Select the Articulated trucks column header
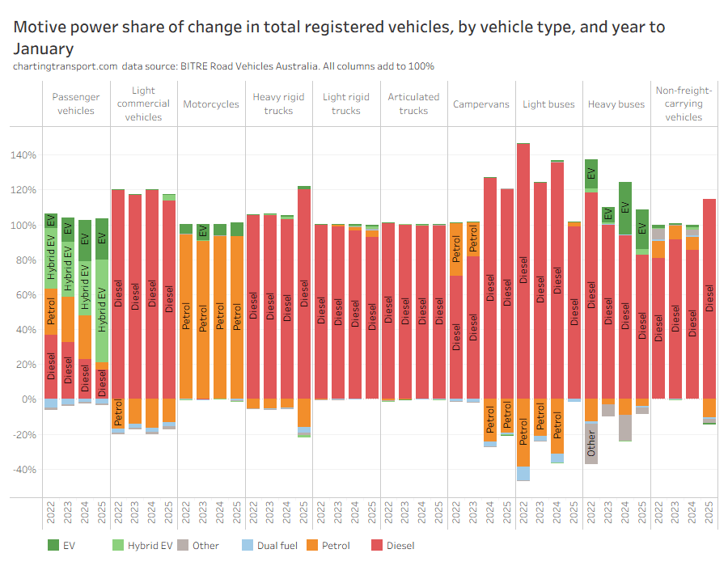This screenshot has width=728, height=566. pos(413,103)
